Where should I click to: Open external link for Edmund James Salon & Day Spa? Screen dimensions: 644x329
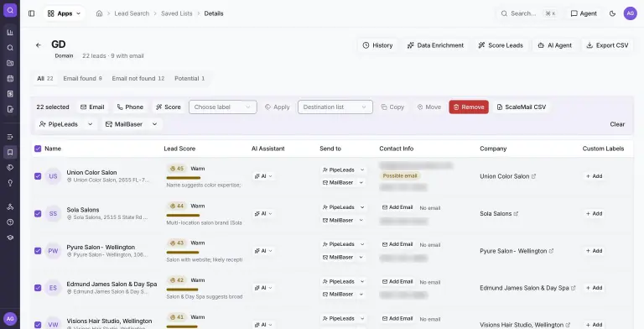(573, 288)
